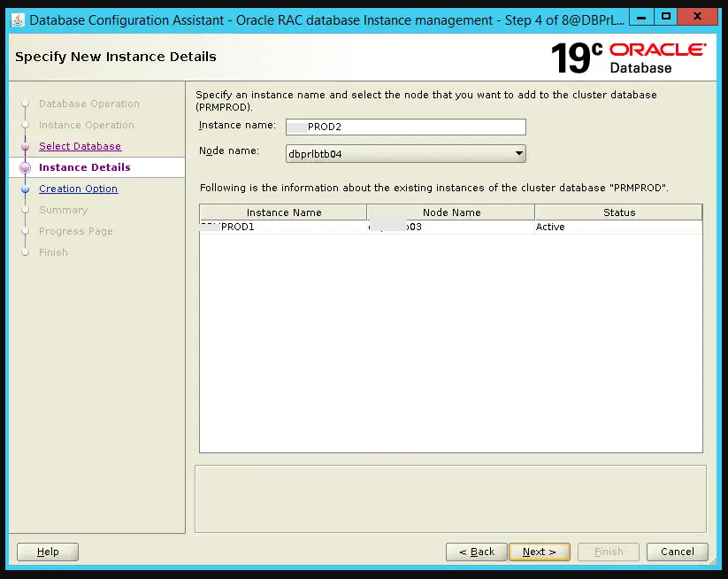The width and height of the screenshot is (728, 579).
Task: Go to Select Database step
Action: pos(80,146)
